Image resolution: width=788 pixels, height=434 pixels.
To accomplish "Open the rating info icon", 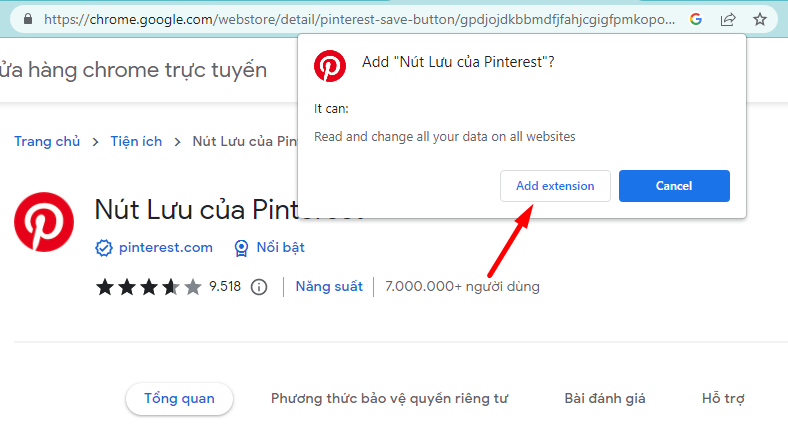I will (259, 287).
